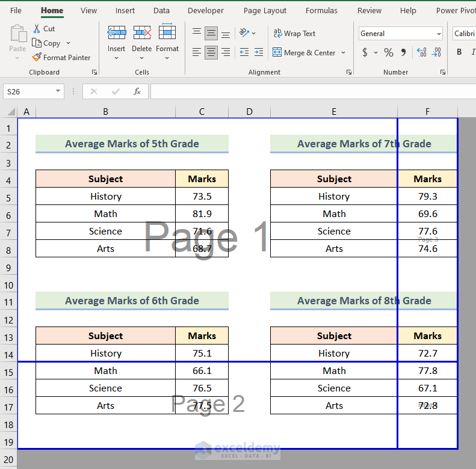Open the Name Box dropdown arrow
This screenshot has width=476, height=469.
click(x=58, y=91)
